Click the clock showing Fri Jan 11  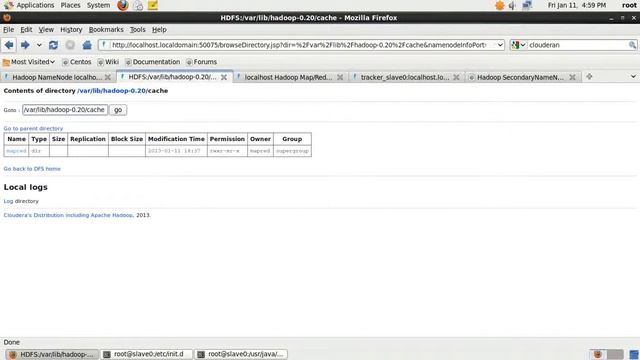click(577, 5)
